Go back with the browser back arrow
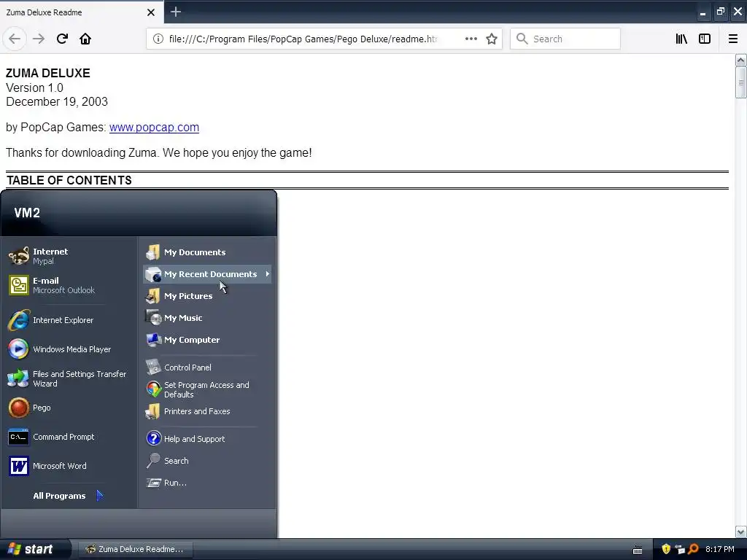 (x=15, y=39)
